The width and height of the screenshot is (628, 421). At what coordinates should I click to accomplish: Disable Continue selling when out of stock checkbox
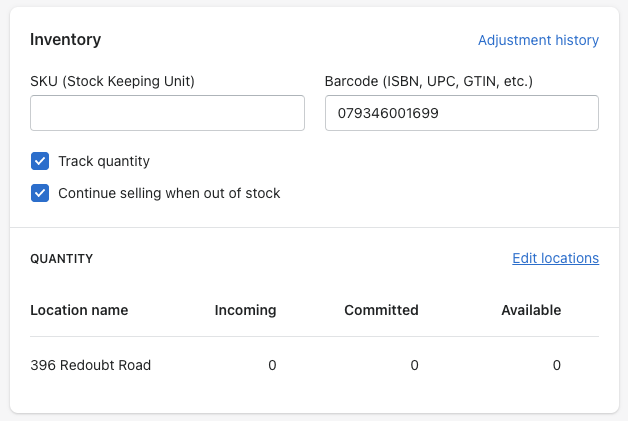(40, 193)
